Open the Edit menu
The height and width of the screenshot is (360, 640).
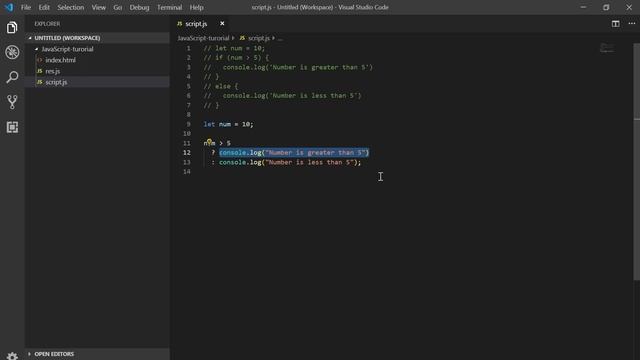coord(44,7)
